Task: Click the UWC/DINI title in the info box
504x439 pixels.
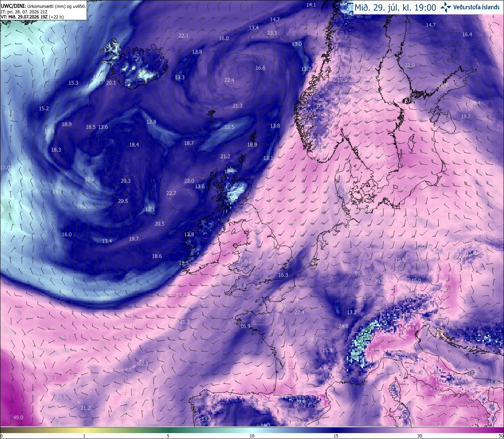Action: click(13, 6)
